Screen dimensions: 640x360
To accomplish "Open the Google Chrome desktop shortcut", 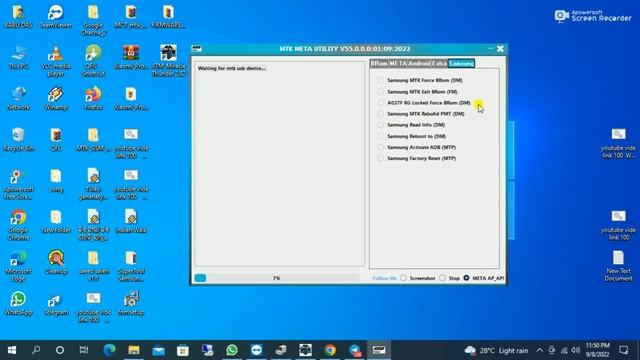I will pyautogui.click(x=18, y=225).
